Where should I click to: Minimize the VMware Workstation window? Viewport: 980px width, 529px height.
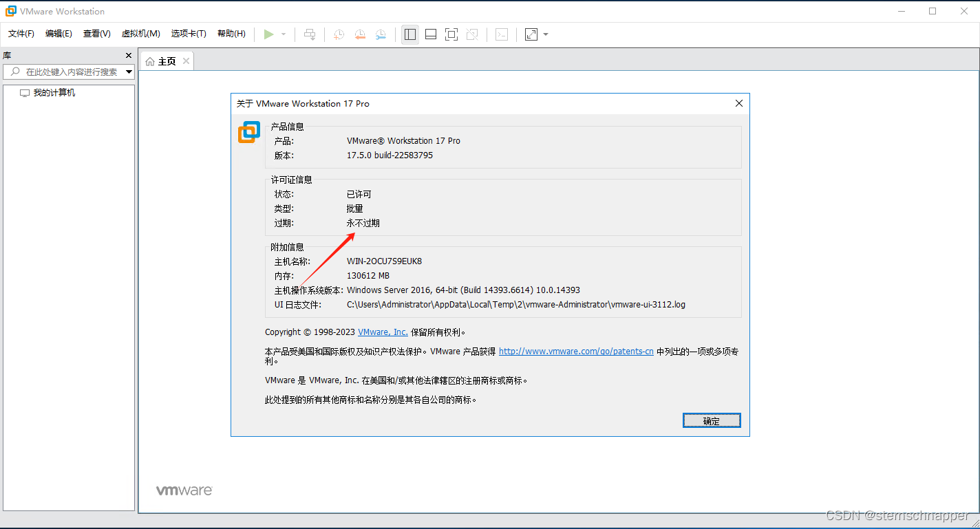pos(902,11)
